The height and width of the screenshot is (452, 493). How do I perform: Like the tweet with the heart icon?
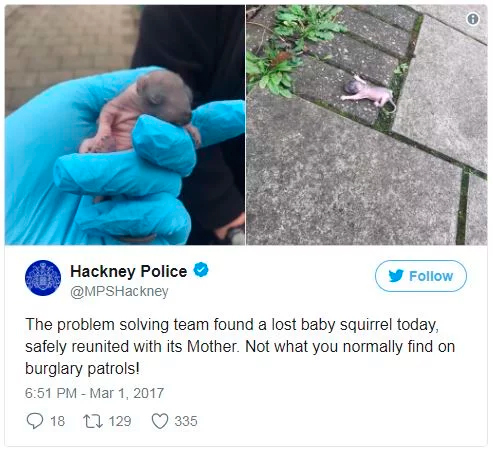click(x=160, y=421)
